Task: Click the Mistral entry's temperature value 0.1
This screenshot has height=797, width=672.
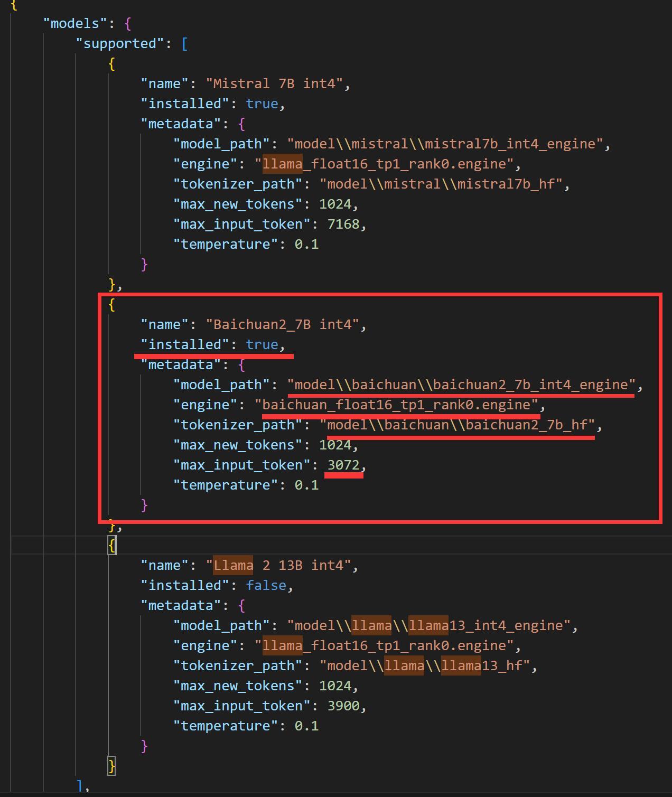Action: [306, 244]
